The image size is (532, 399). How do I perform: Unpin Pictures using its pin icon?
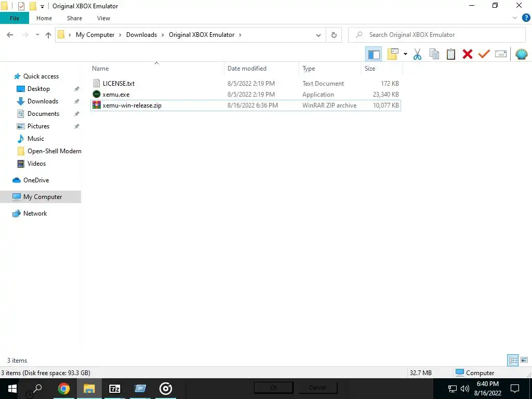tap(77, 126)
